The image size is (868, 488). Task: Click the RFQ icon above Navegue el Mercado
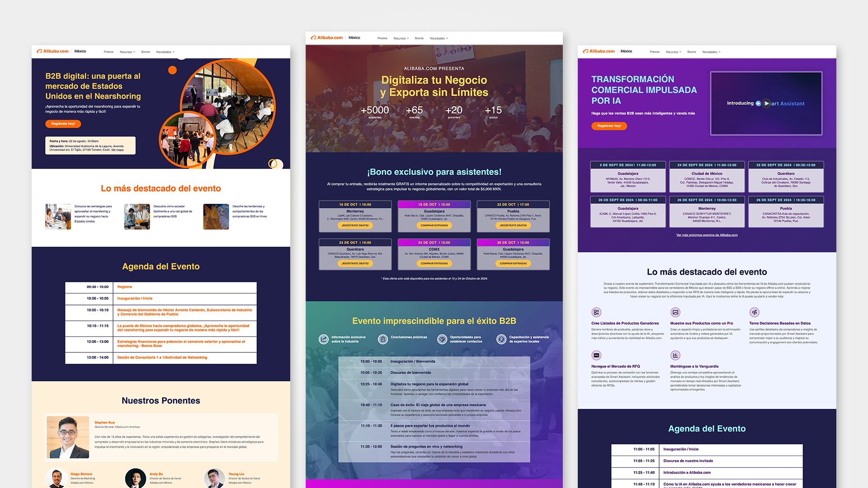596,355
